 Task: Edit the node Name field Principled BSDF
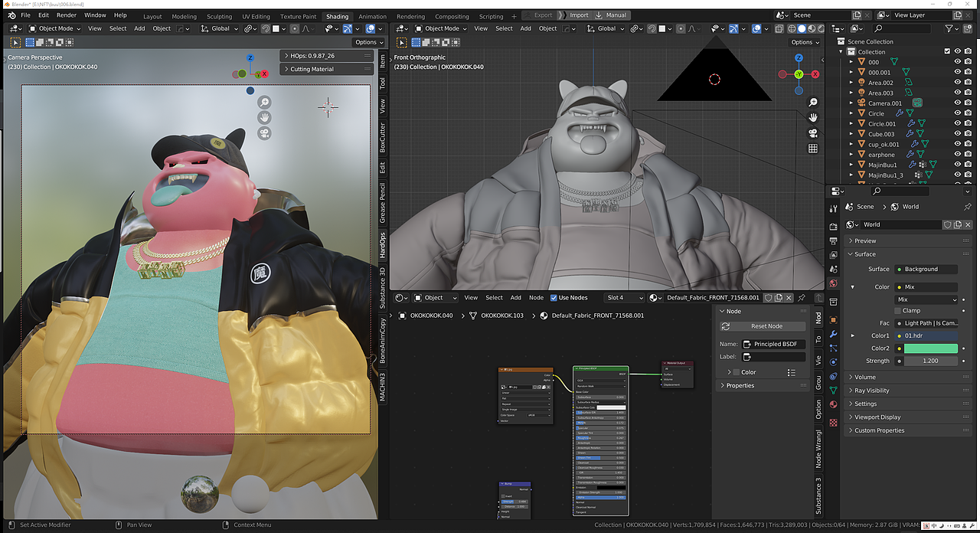(773, 344)
